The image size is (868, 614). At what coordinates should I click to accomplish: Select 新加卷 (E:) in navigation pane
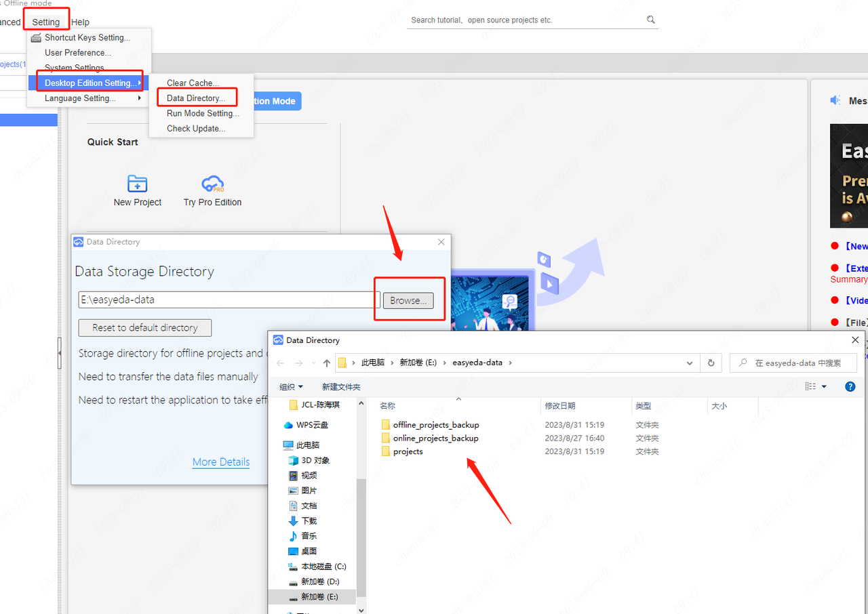pos(313,596)
